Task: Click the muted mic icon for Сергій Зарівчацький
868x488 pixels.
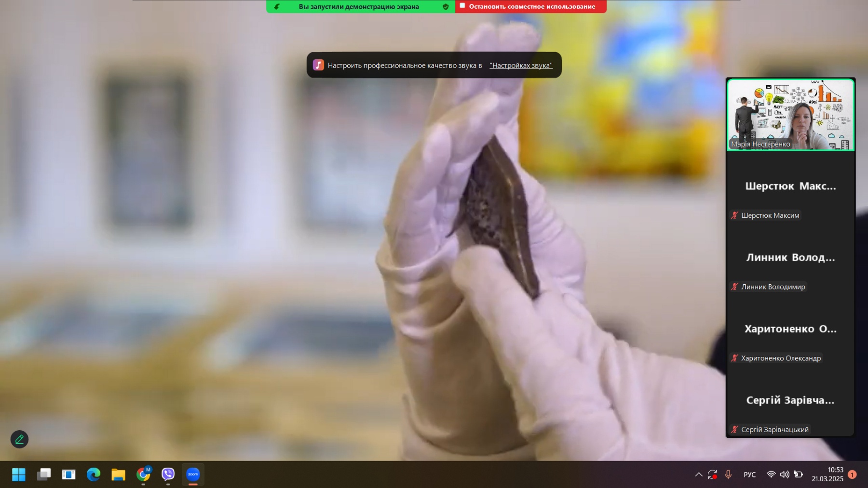Action: pyautogui.click(x=734, y=429)
